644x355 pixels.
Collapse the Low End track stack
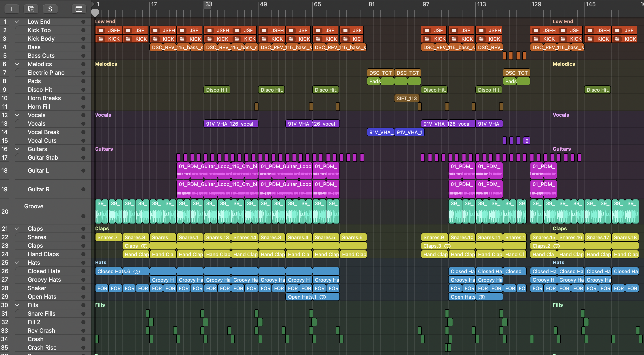[17, 22]
